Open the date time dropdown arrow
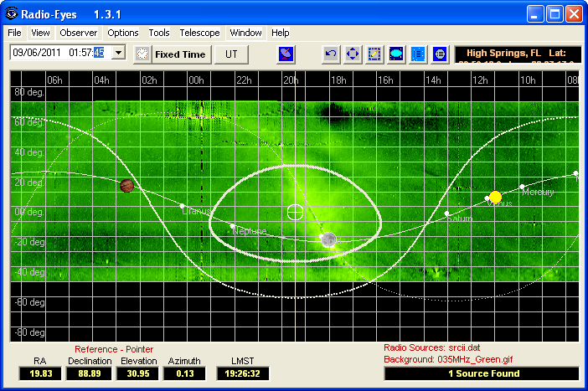 tap(117, 54)
